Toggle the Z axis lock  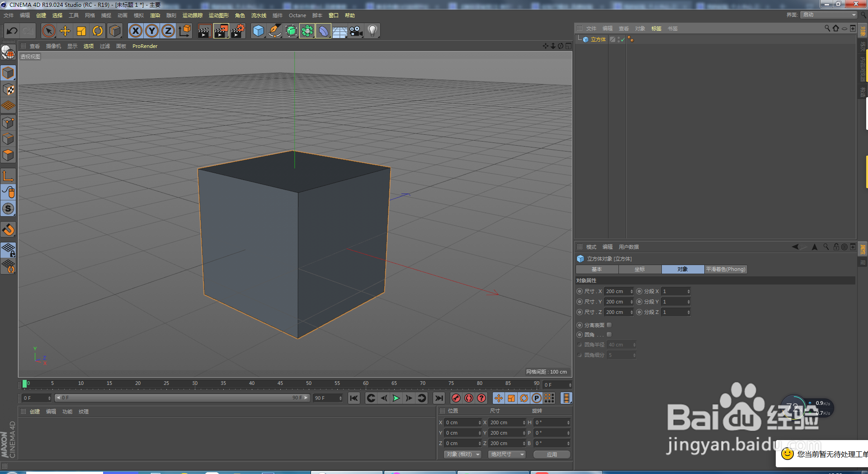pos(168,31)
